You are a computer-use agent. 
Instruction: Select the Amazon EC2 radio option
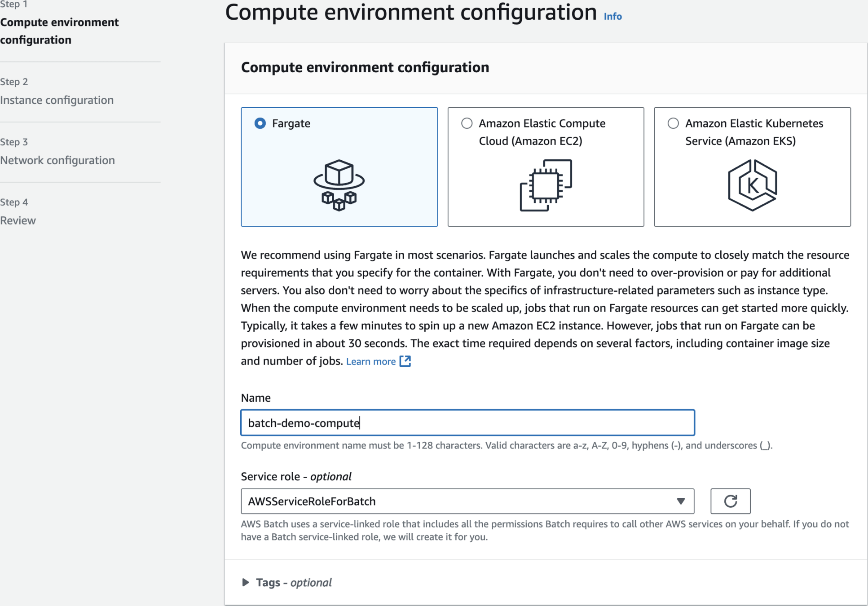[x=467, y=123]
